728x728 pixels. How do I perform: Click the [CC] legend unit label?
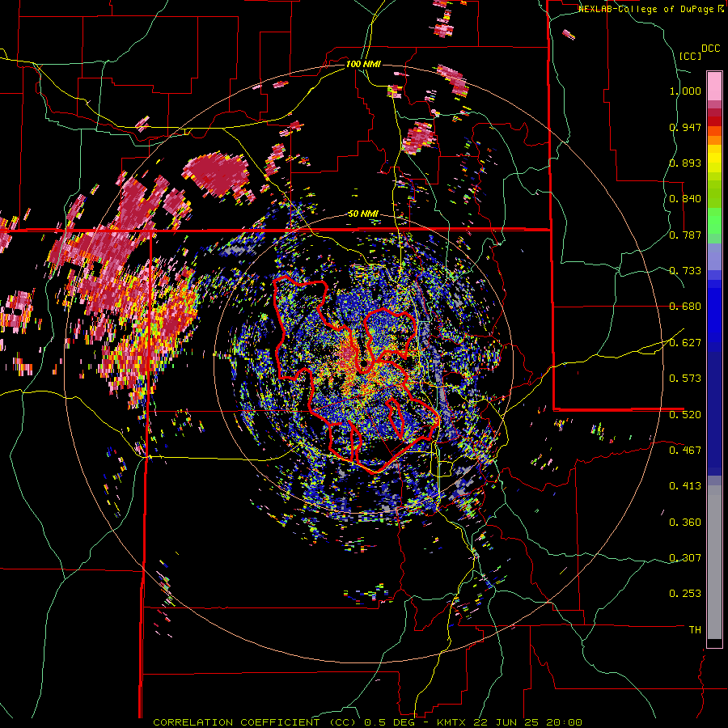click(x=690, y=56)
